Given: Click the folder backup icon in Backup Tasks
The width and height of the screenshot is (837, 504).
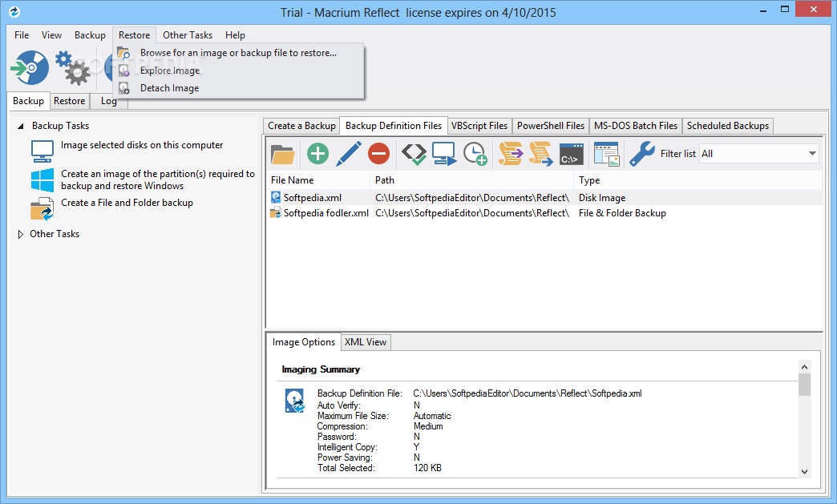Looking at the screenshot, I should pos(42,209).
